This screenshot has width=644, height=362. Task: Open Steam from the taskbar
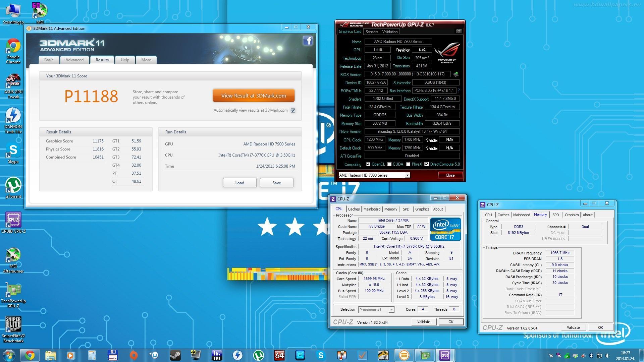point(175,355)
